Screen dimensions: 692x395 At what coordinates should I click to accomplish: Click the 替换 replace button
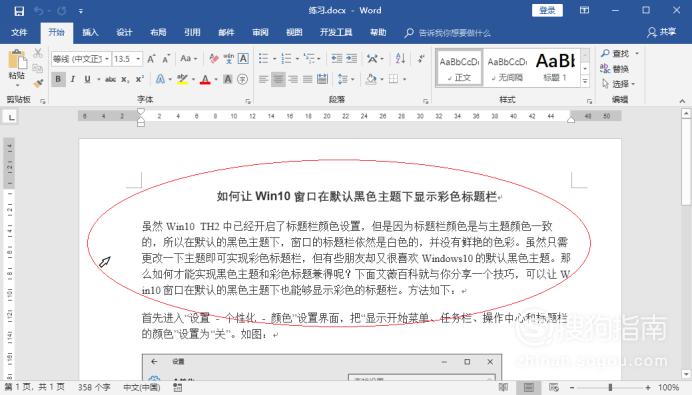(x=615, y=69)
